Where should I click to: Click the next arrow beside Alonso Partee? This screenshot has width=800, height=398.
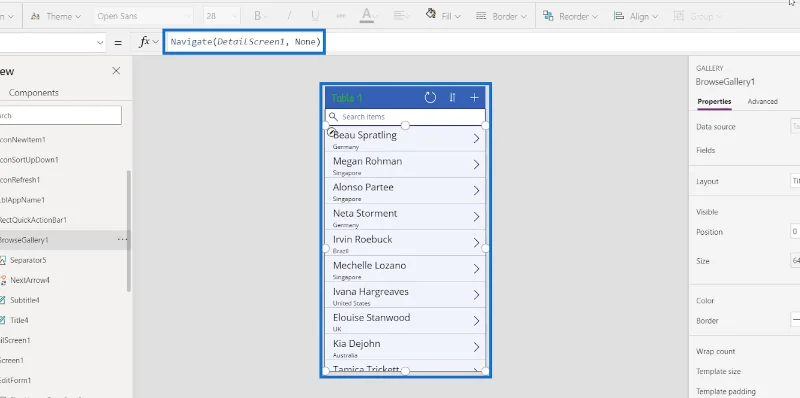coord(477,190)
